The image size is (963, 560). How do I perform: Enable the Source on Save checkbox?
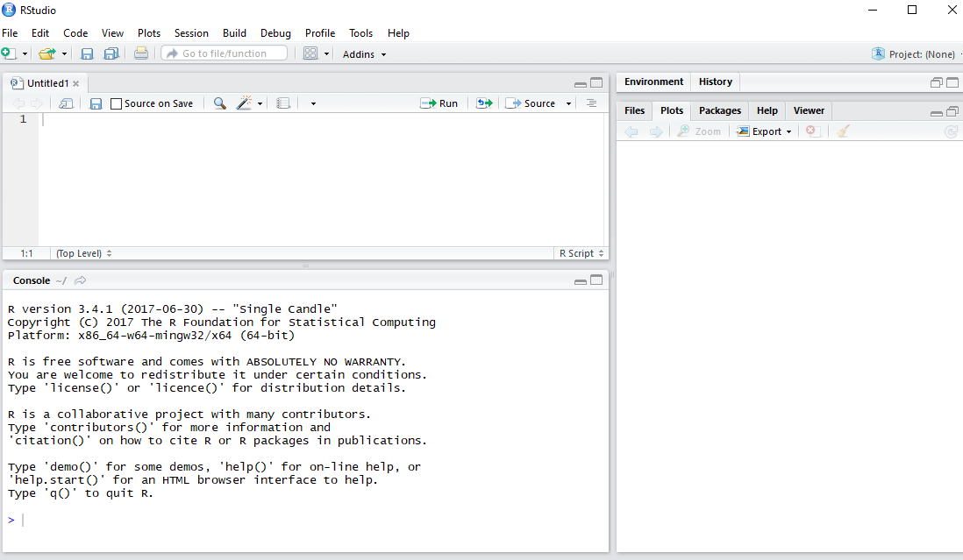click(117, 103)
